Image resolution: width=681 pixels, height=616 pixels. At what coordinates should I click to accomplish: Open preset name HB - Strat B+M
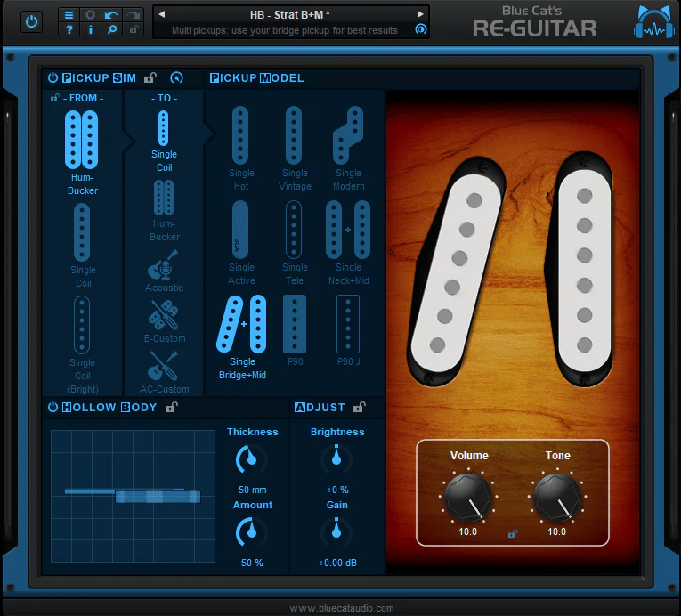pyautogui.click(x=289, y=15)
